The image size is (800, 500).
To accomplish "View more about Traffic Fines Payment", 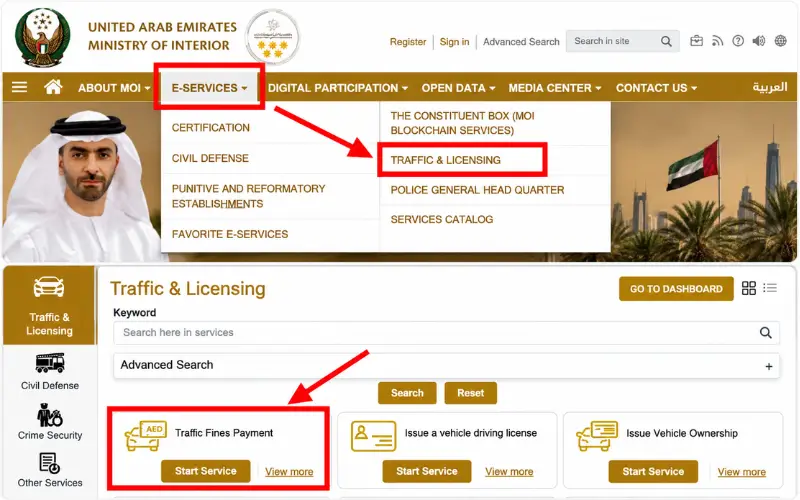I will click(x=289, y=472).
